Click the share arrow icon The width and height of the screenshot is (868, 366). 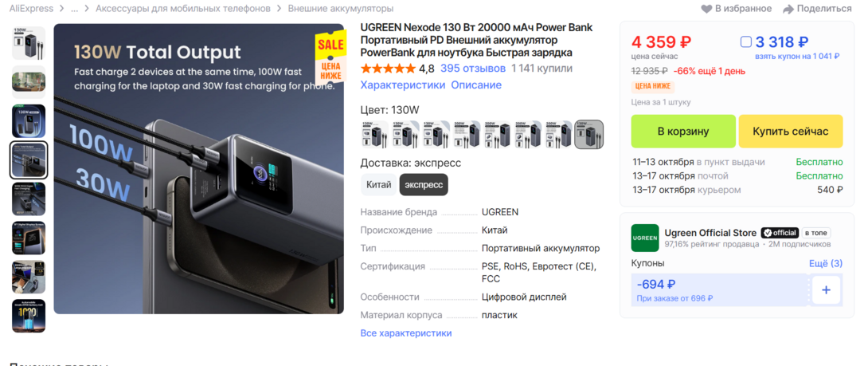pos(788,9)
